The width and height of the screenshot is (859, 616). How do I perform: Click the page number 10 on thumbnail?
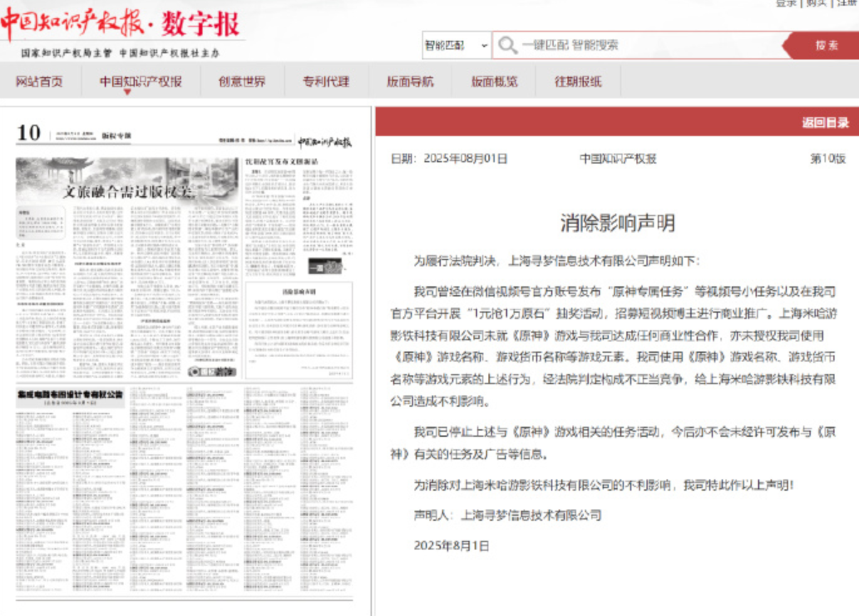point(28,133)
